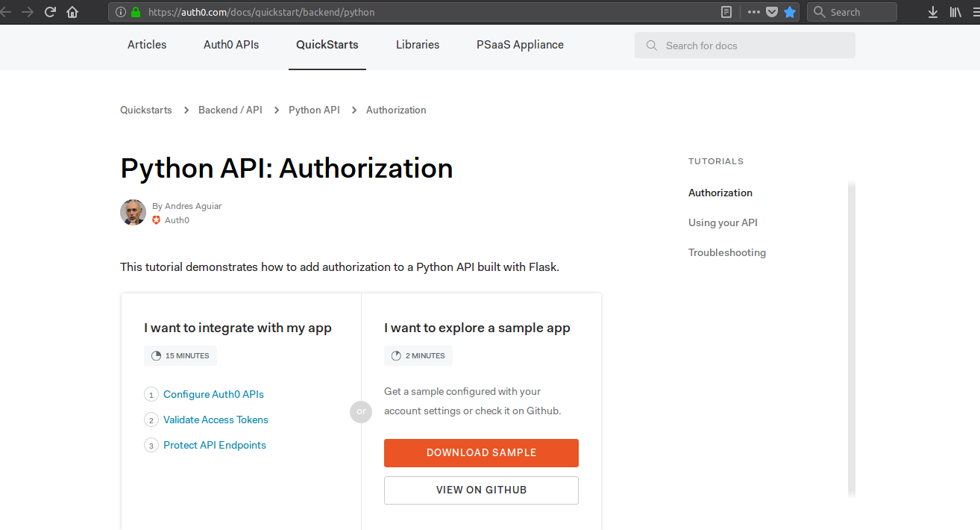This screenshot has width=980, height=530.
Task: Click the 15 minutes clock icon
Action: tap(156, 356)
